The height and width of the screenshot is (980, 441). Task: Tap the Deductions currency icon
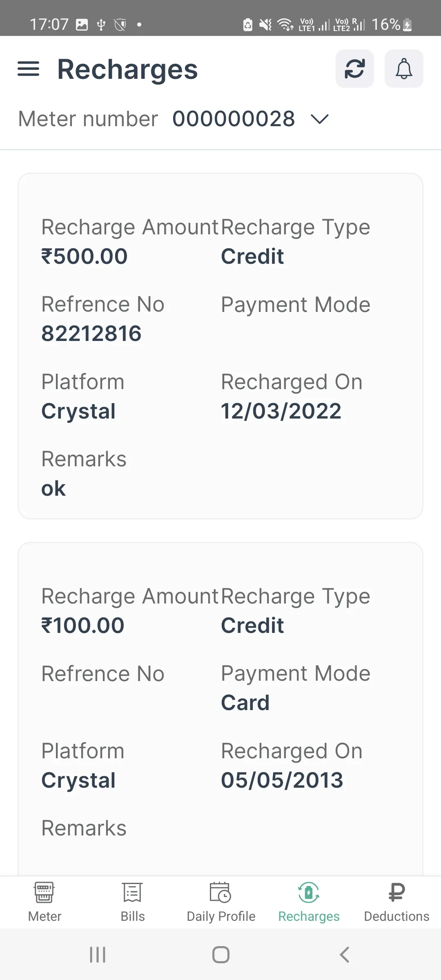(396, 893)
